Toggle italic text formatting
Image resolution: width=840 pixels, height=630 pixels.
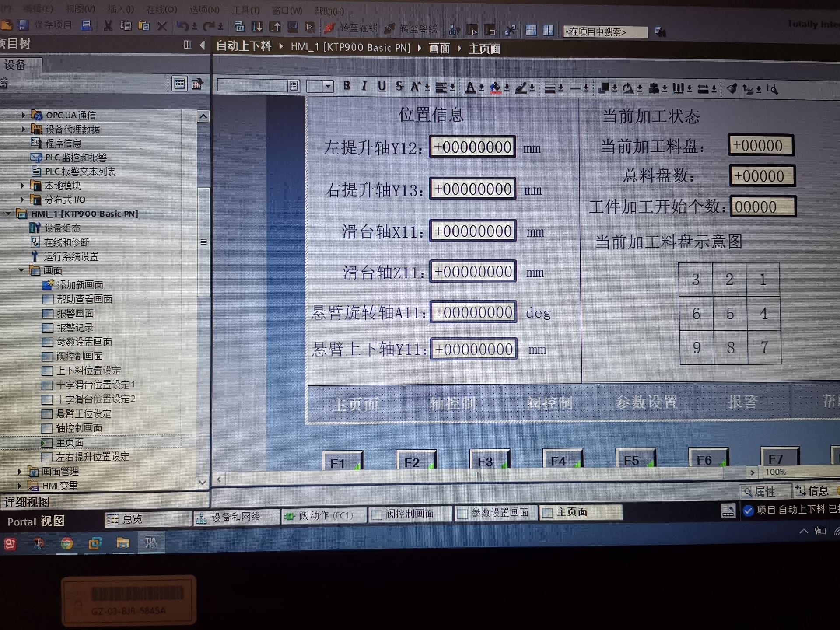click(364, 86)
